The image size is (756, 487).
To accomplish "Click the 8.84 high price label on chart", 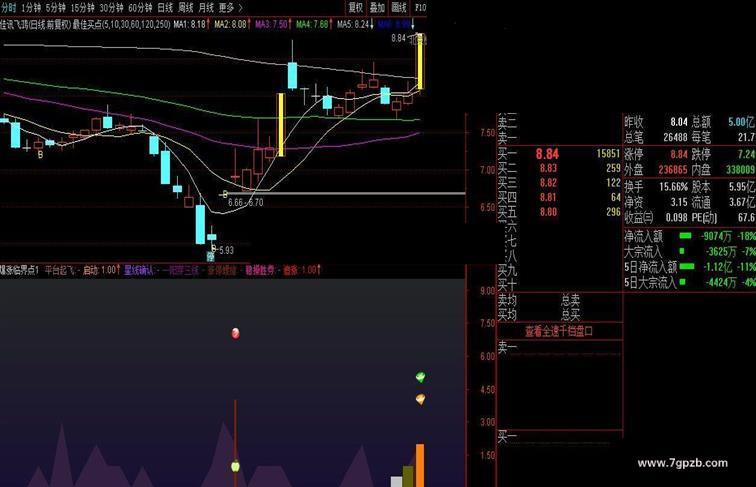I will tap(399, 38).
